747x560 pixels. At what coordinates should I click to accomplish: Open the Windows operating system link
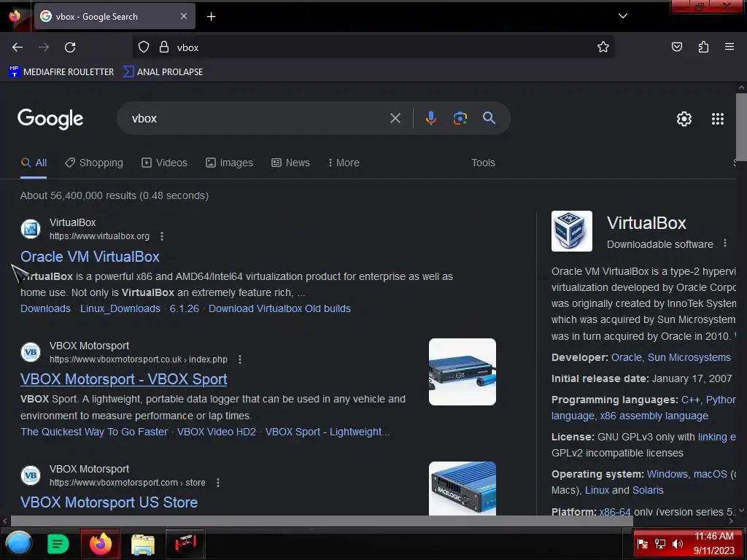(x=667, y=474)
